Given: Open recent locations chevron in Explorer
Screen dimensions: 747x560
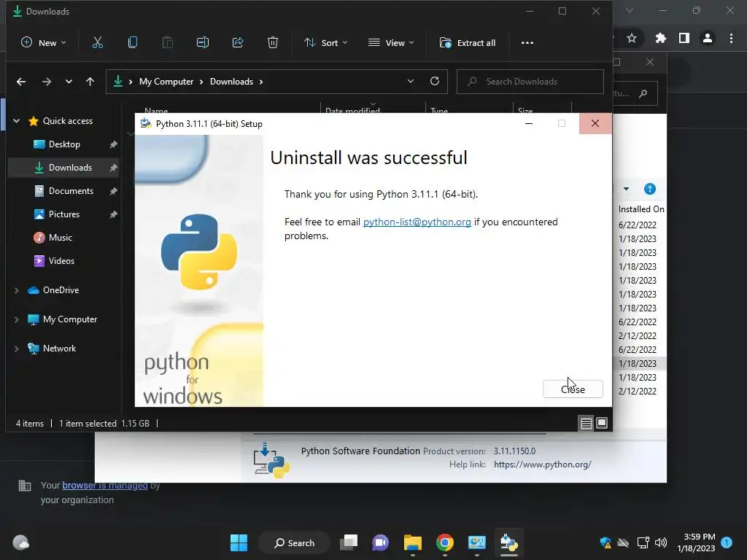Looking at the screenshot, I should coord(69,82).
